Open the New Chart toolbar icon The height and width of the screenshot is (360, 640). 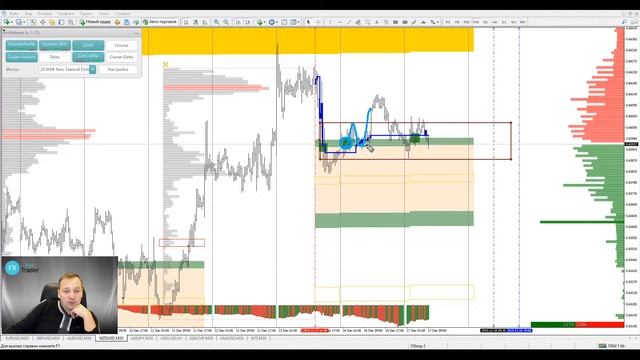[7, 22]
